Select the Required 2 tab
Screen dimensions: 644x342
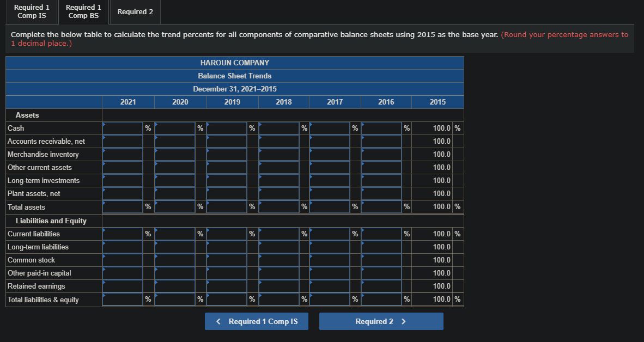[x=134, y=11]
